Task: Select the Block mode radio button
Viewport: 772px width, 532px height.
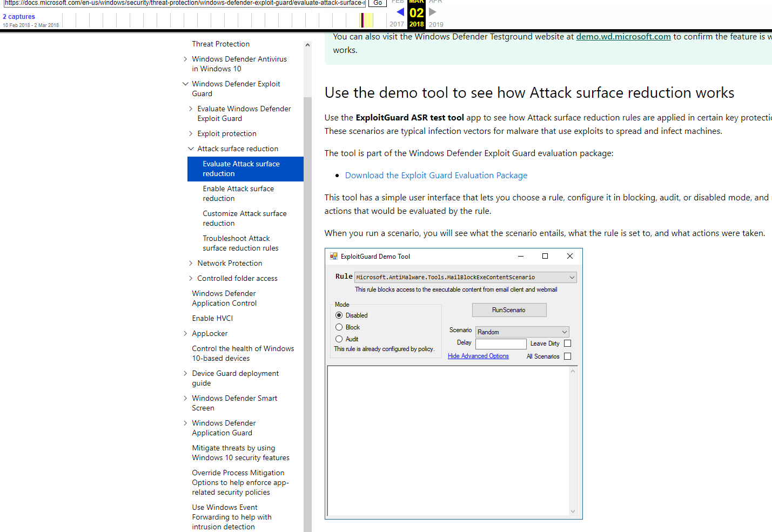Action: (339, 327)
